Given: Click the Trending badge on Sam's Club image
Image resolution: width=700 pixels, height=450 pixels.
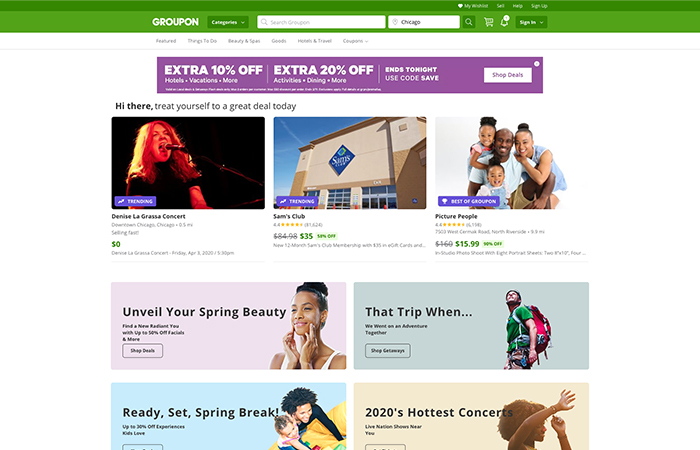Looking at the screenshot, I should click(x=297, y=201).
